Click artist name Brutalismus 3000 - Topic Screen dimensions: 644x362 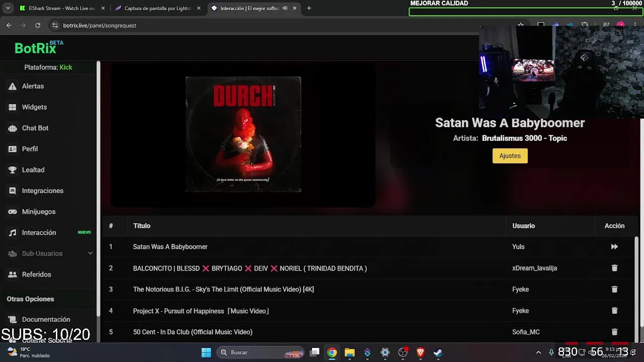coord(524,138)
